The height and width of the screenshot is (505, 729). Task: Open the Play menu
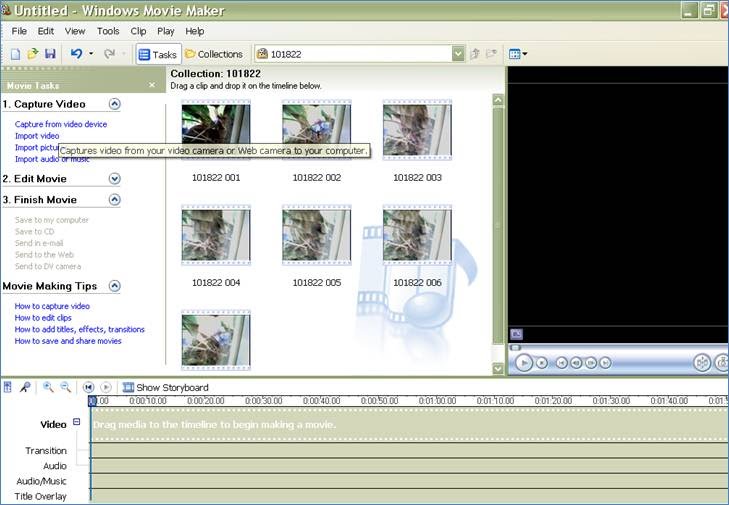point(166,31)
